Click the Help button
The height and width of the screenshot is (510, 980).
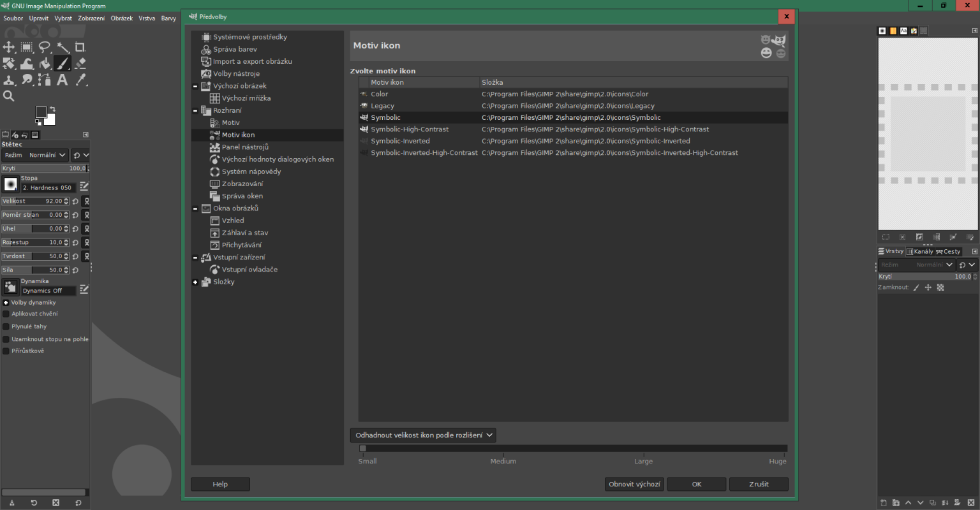(x=220, y=484)
